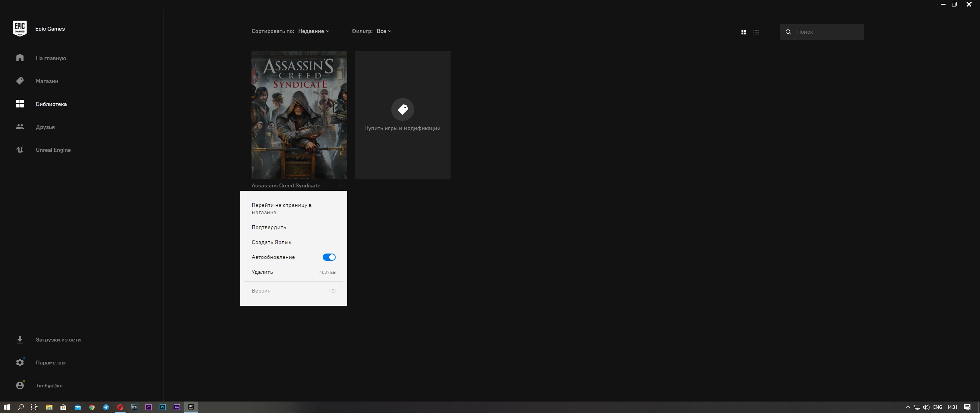Open Telegram from the taskbar
This screenshot has height=413, width=980.
coord(106,407)
